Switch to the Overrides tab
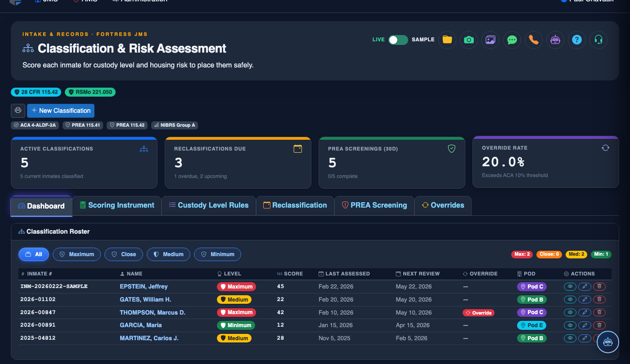Image resolution: width=630 pixels, height=364 pixels. coord(443,205)
